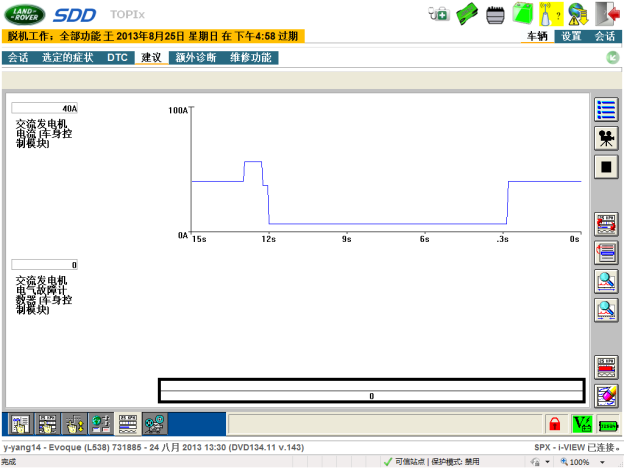624x468 pixels.
Task: Open the 额外诊断 tab
Action: (x=195, y=58)
